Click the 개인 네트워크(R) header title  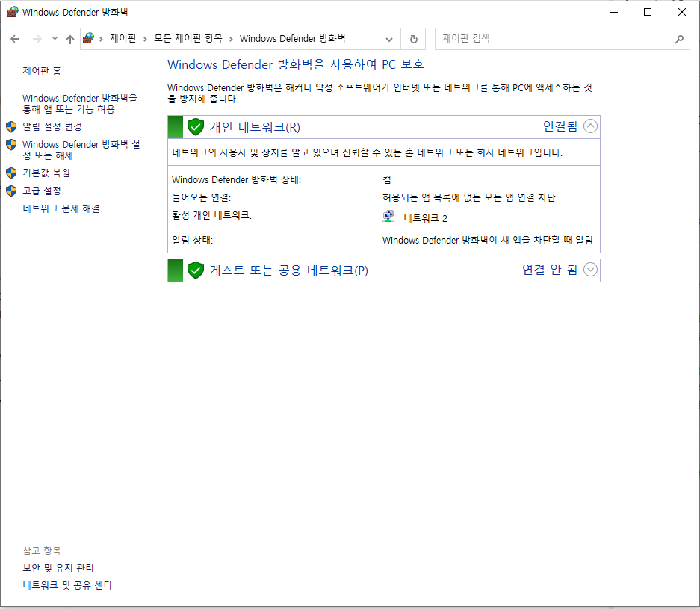click(x=255, y=127)
